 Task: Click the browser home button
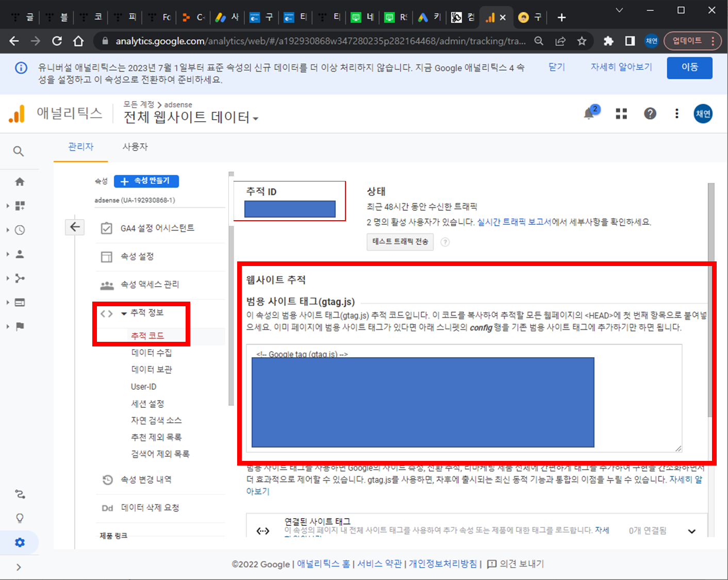78,41
